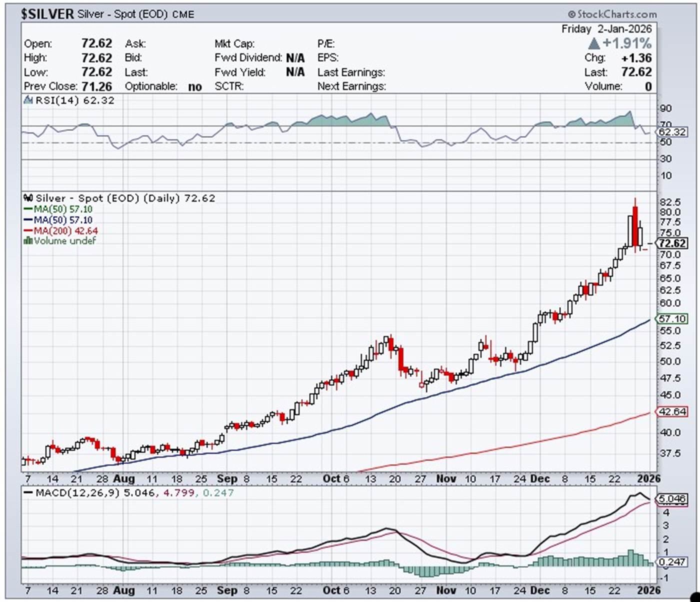Click the black MACD(12,26,9) legend line

tap(28, 493)
